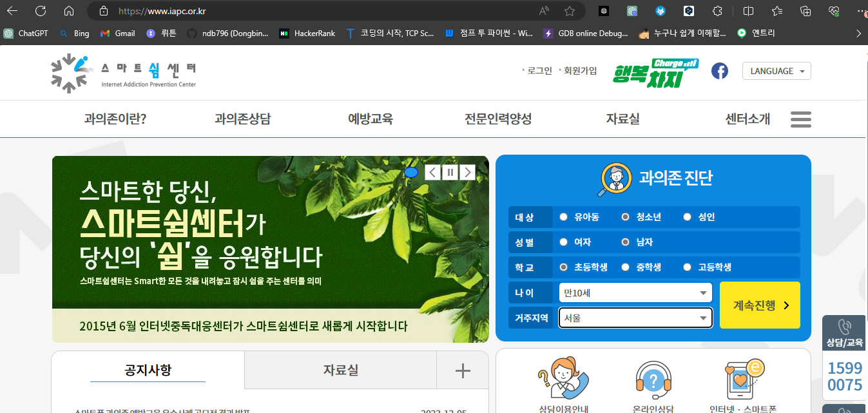
Task: Open the Favorites list icon
Action: (776, 11)
